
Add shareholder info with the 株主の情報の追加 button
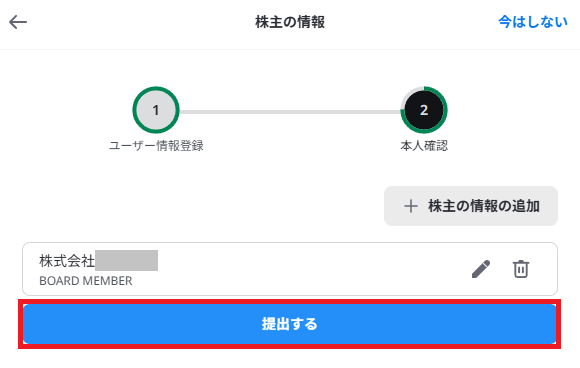tap(471, 206)
